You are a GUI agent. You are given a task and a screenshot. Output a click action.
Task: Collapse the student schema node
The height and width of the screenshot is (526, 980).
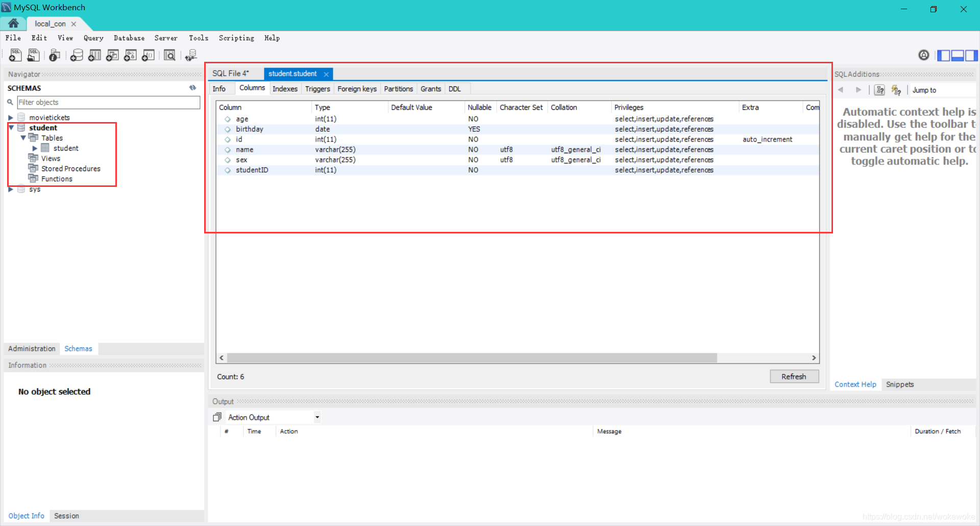(x=11, y=128)
